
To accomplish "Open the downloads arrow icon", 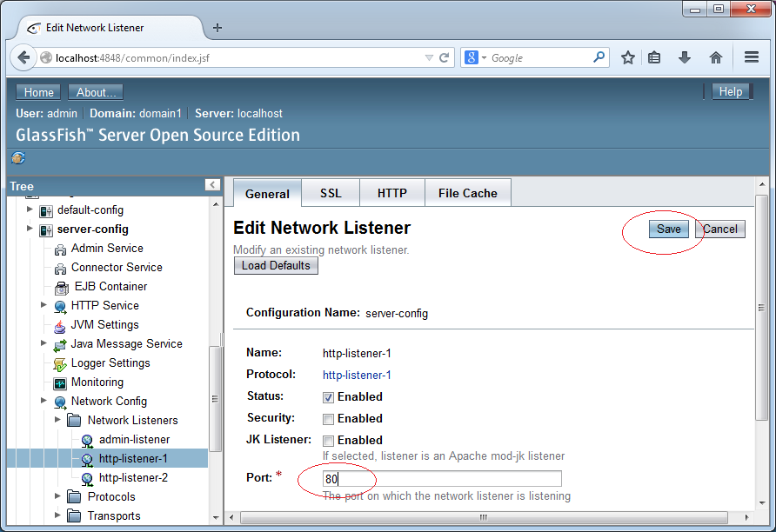I will (685, 58).
